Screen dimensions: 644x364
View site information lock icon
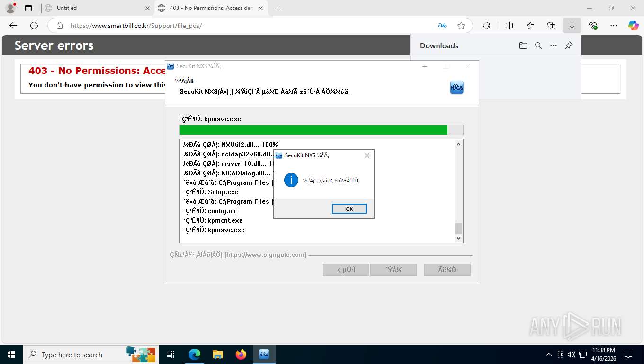[x=59, y=26]
